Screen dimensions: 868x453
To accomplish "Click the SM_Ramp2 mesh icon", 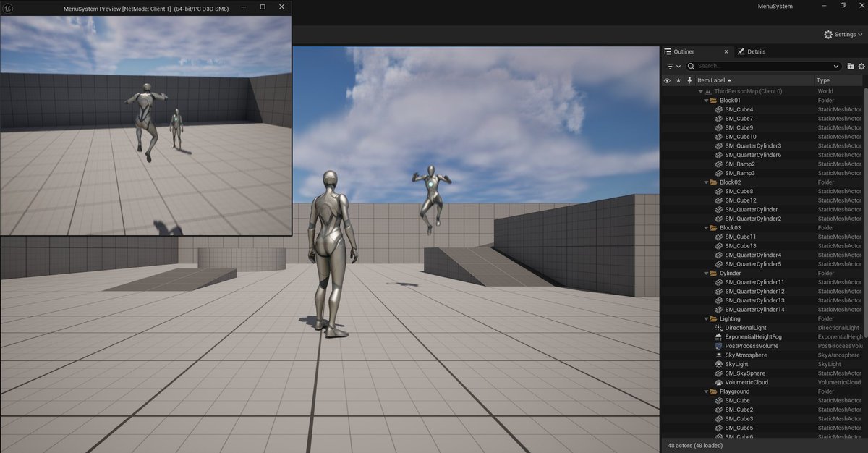I will coord(718,164).
